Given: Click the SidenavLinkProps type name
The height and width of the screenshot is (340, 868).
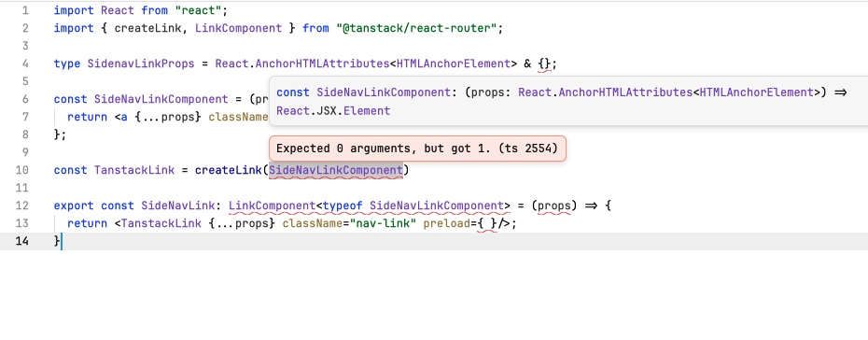Looking at the screenshot, I should point(141,64).
